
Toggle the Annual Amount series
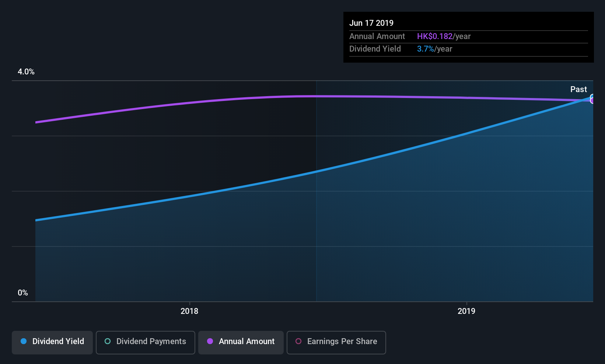click(241, 342)
